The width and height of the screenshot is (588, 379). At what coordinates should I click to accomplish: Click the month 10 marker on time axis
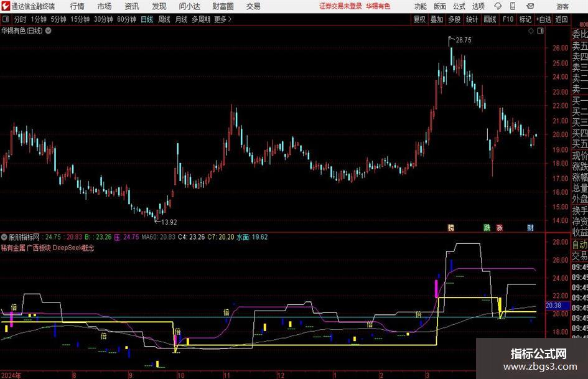coord(180,375)
